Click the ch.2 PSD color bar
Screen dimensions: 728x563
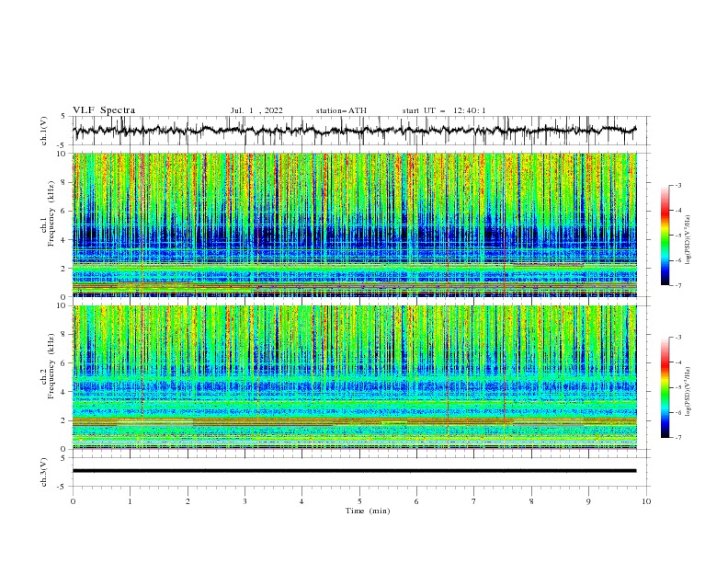point(665,387)
